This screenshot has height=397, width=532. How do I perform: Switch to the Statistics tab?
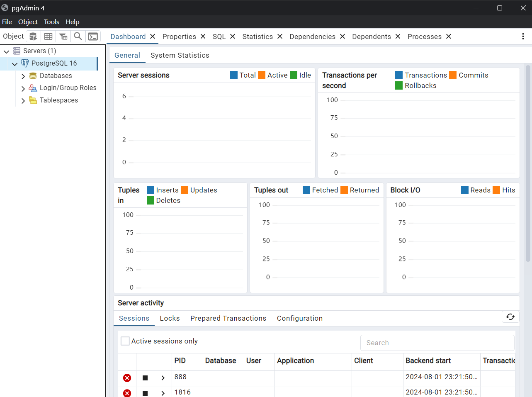257,37
